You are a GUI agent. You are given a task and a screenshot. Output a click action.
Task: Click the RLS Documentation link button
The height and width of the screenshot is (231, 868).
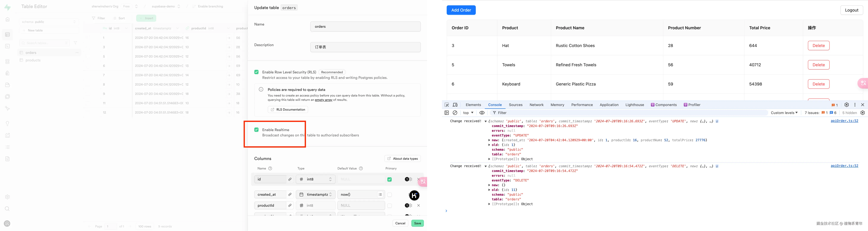click(x=288, y=109)
